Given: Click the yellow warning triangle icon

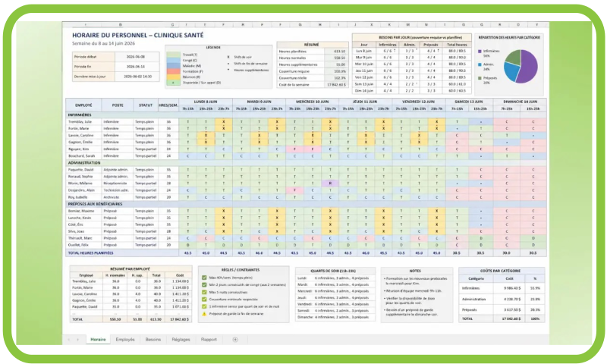Looking at the screenshot, I should (x=204, y=314).
